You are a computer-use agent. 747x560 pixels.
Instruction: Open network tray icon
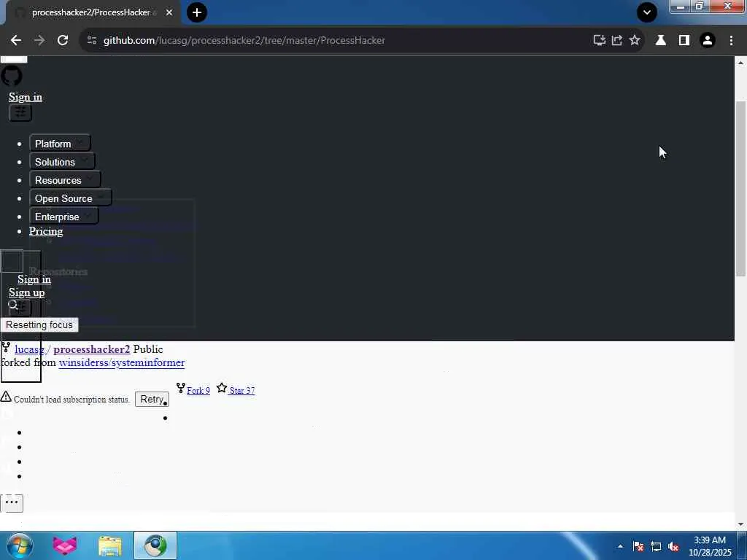tap(656, 547)
